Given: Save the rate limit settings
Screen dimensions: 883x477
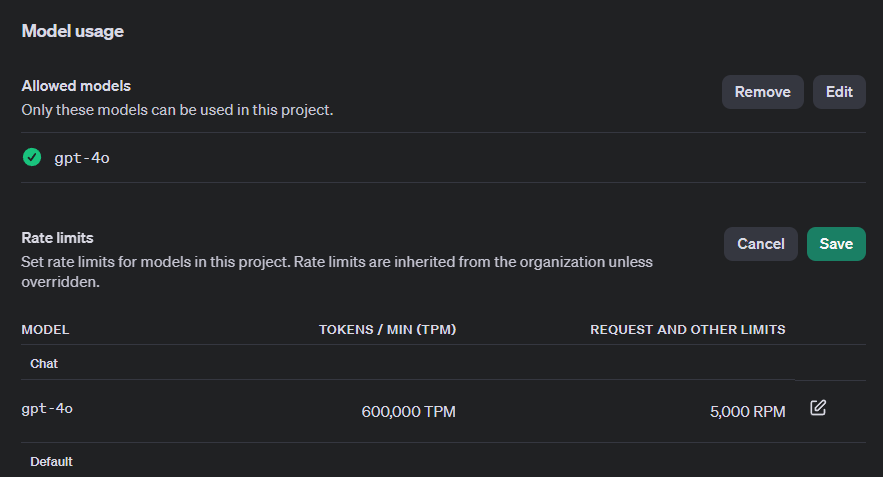Looking at the screenshot, I should (836, 244).
